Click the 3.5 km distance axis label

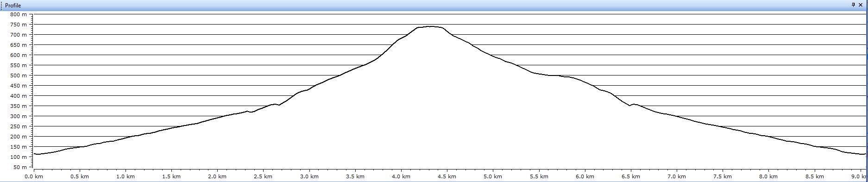point(355,176)
